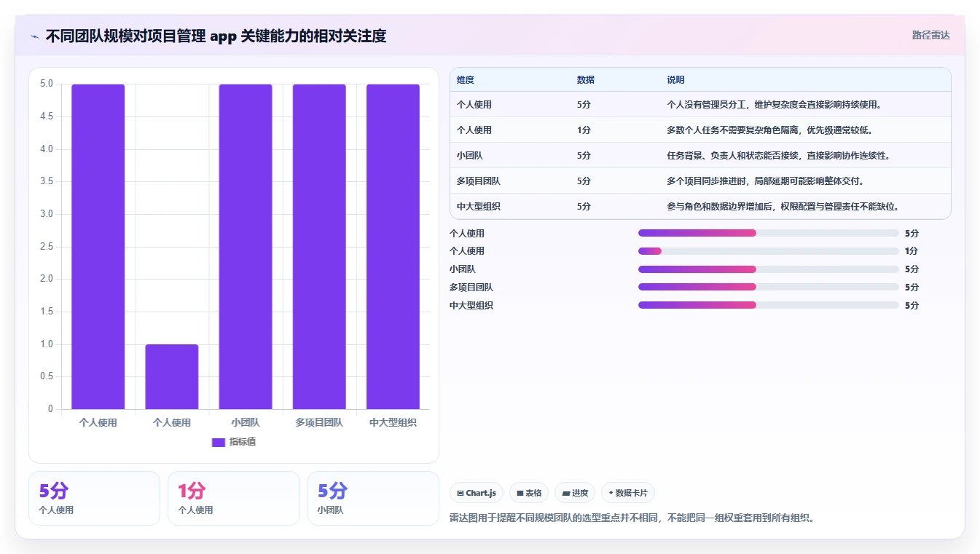Screen dimensions: 980x554
Task: Click the 数据 column header
Action: point(586,80)
